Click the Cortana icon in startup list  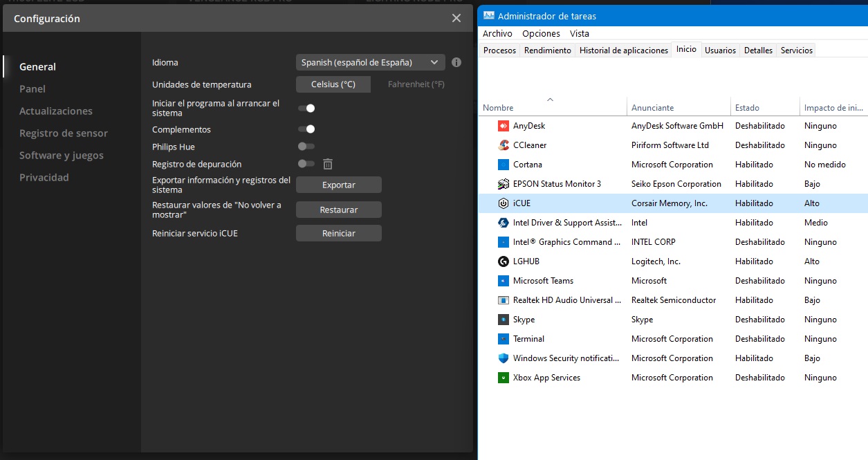pyautogui.click(x=504, y=165)
